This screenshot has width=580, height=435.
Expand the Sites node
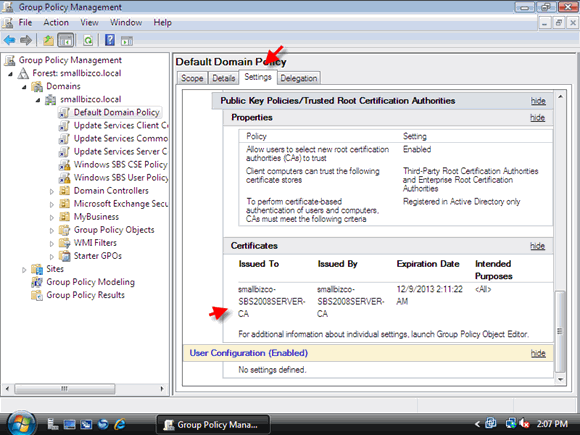point(24,270)
